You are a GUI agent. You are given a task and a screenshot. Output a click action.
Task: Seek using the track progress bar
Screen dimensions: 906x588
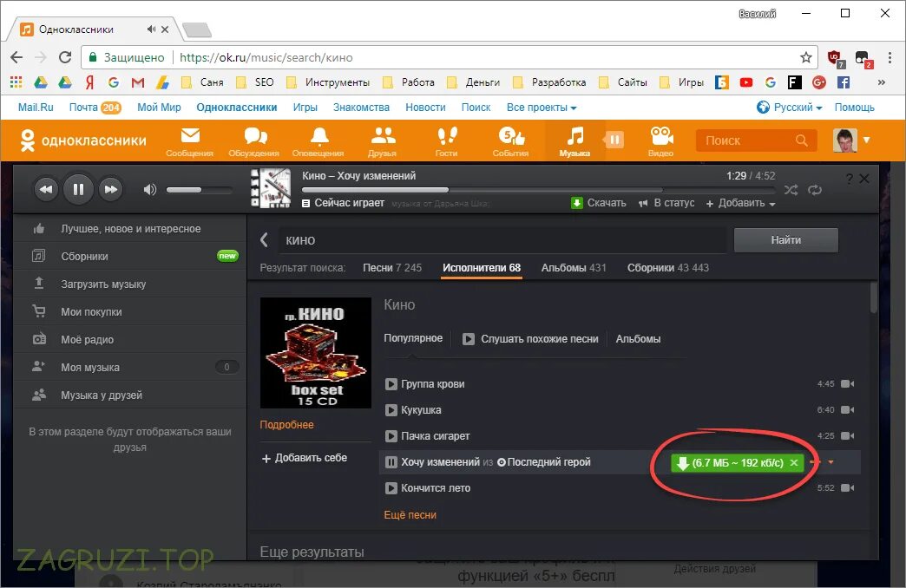tap(538, 189)
